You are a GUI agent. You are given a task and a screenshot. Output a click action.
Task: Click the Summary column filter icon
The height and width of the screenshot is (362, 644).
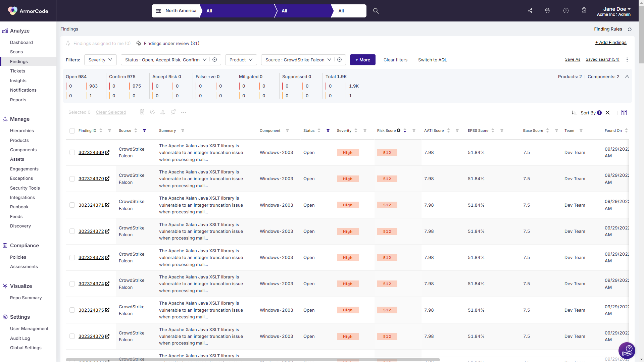[x=183, y=131]
